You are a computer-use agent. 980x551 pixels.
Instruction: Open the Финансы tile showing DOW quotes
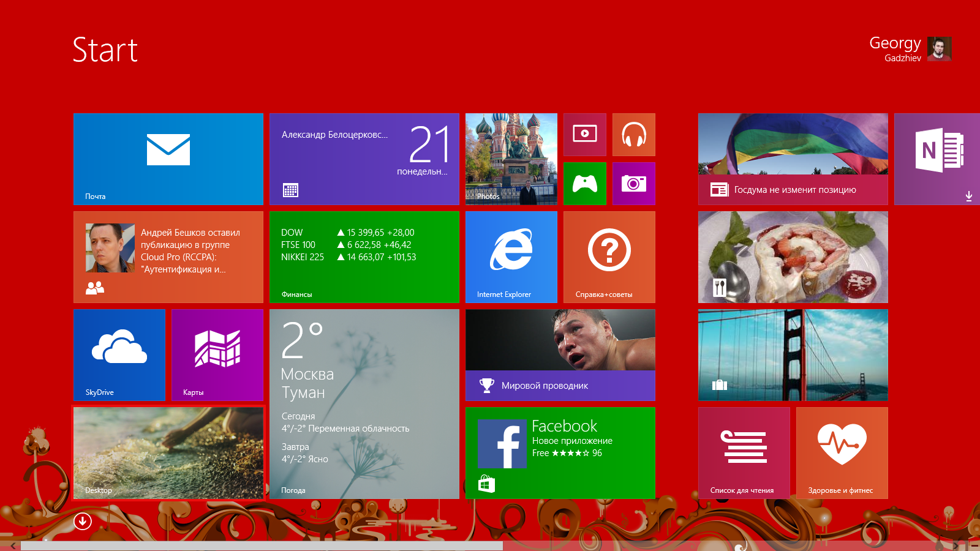(x=364, y=257)
